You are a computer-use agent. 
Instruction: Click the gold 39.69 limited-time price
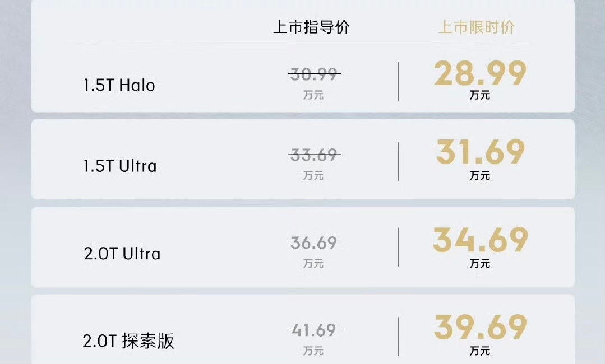click(481, 327)
